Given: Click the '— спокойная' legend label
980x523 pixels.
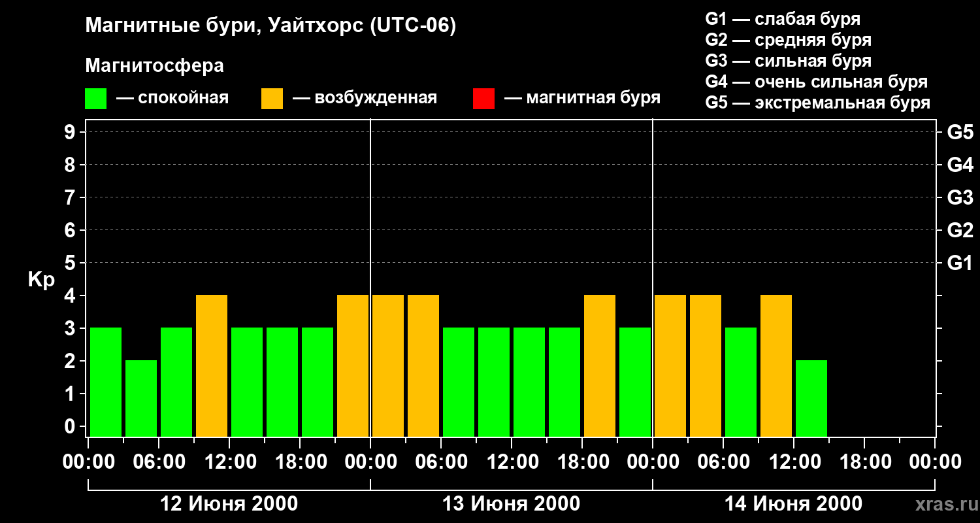Looking at the screenshot, I should pyautogui.click(x=172, y=98).
